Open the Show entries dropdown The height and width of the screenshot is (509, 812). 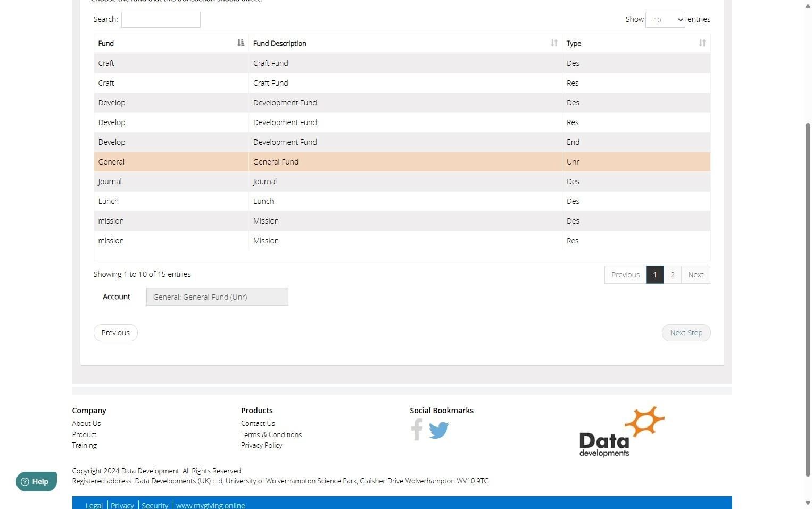665,20
